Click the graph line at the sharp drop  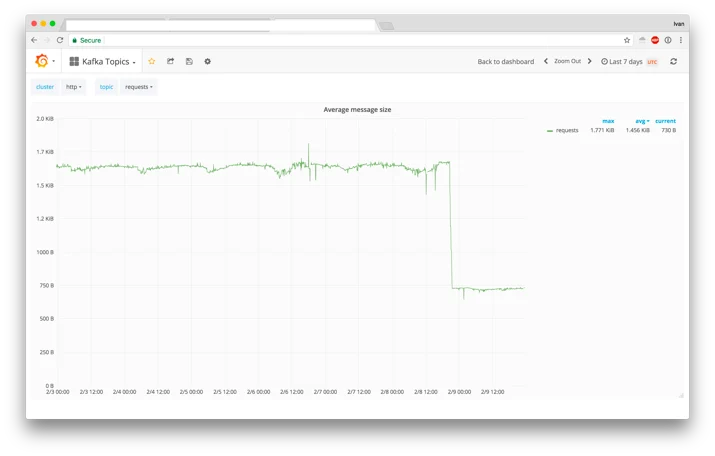(451, 226)
